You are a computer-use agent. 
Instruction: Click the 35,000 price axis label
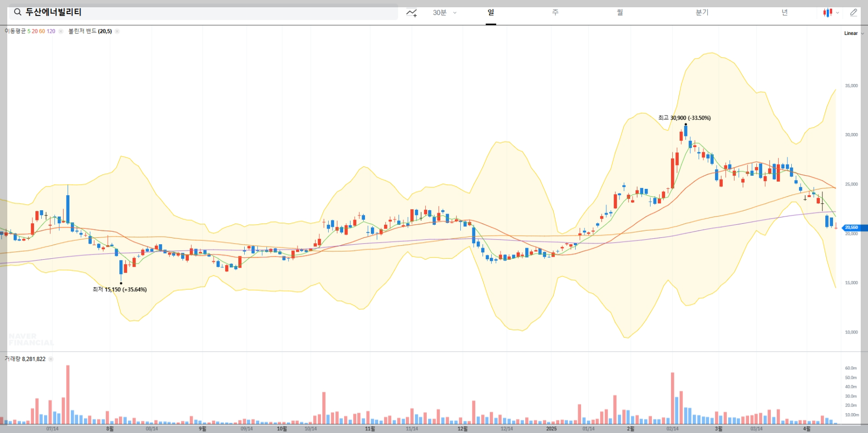pyautogui.click(x=851, y=86)
